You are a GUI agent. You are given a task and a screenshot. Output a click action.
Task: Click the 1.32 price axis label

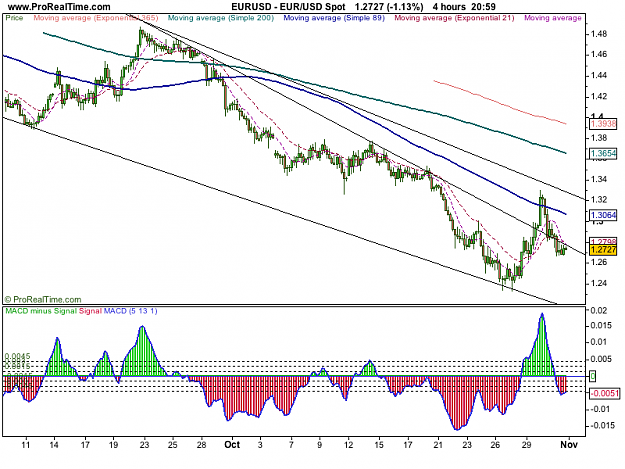(x=599, y=200)
